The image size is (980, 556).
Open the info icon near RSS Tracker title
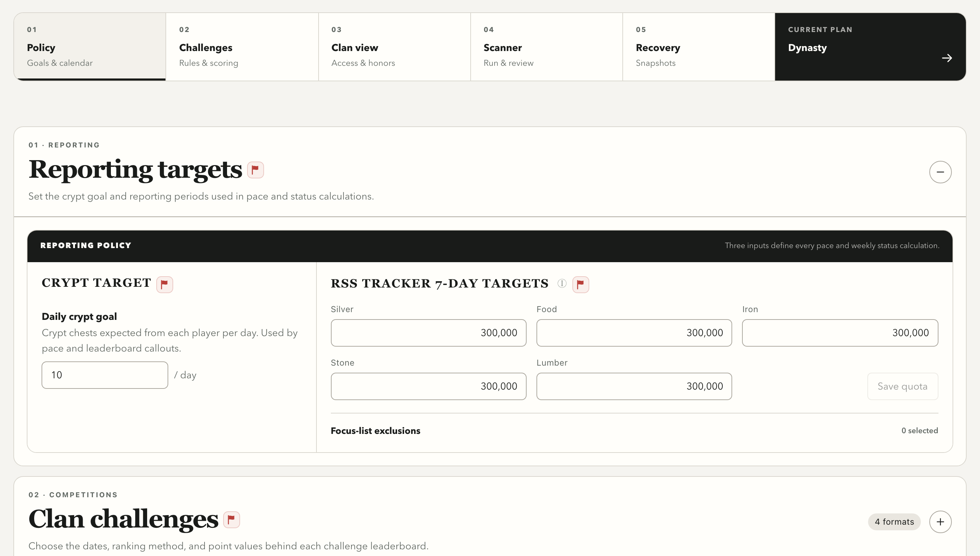pyautogui.click(x=562, y=283)
